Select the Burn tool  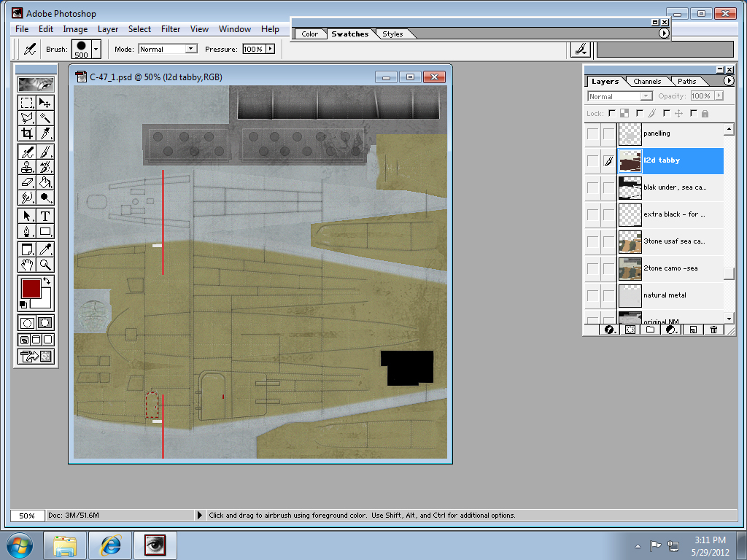[x=44, y=198]
